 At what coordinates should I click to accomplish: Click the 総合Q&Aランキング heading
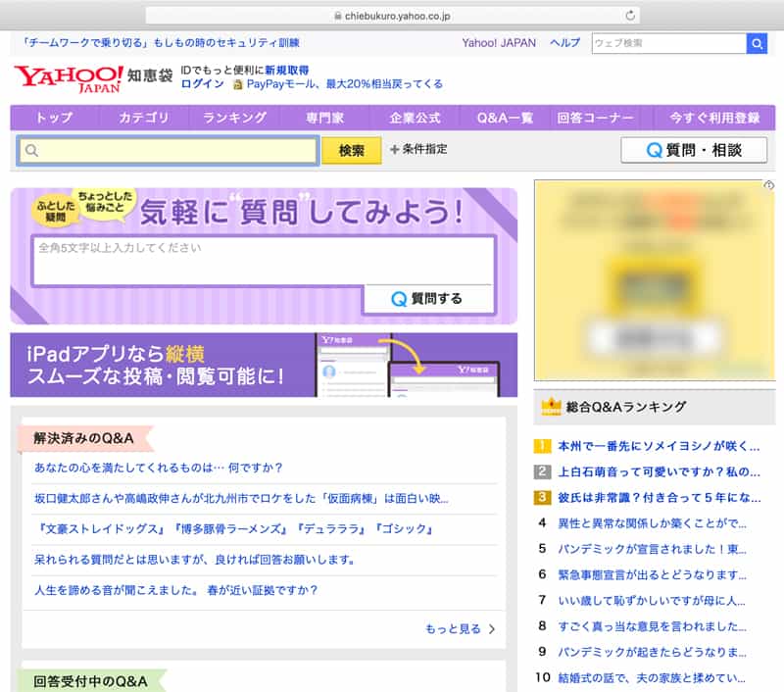625,407
